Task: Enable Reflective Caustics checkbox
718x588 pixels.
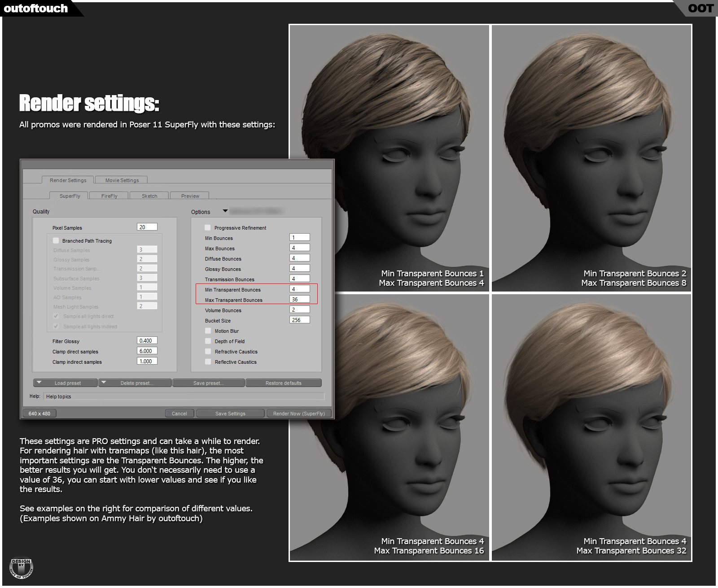Action: tap(208, 362)
